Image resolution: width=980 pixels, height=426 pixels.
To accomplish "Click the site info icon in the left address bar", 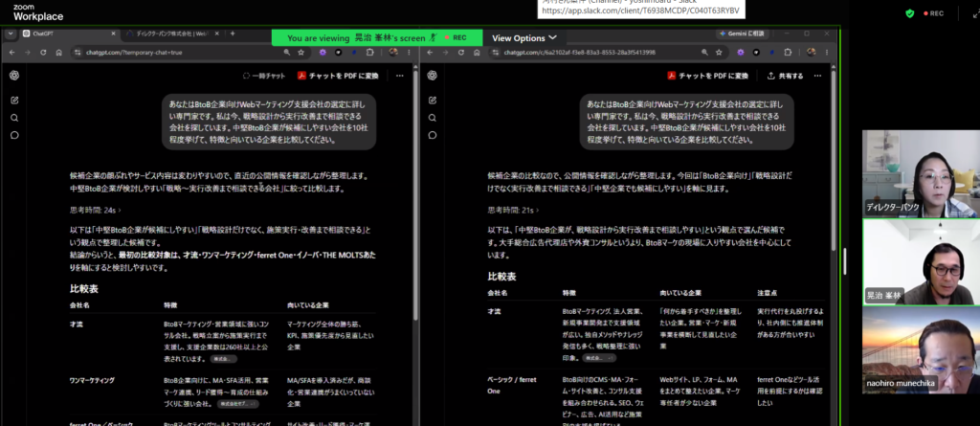I will coord(78,53).
